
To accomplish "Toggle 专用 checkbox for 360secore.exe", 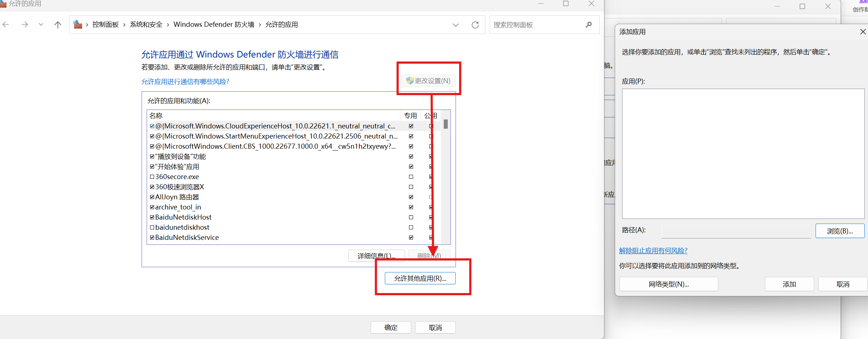I will click(x=411, y=177).
